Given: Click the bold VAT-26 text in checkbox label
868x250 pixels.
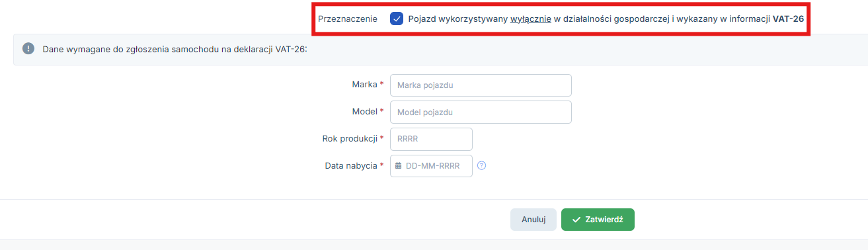Looking at the screenshot, I should (788, 19).
